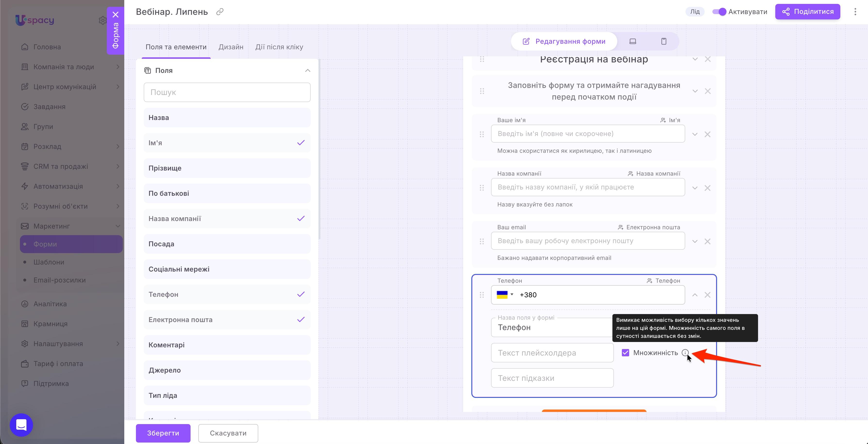This screenshot has width=868, height=444.
Task: Remove the Ваше ім'я field
Action: click(707, 134)
